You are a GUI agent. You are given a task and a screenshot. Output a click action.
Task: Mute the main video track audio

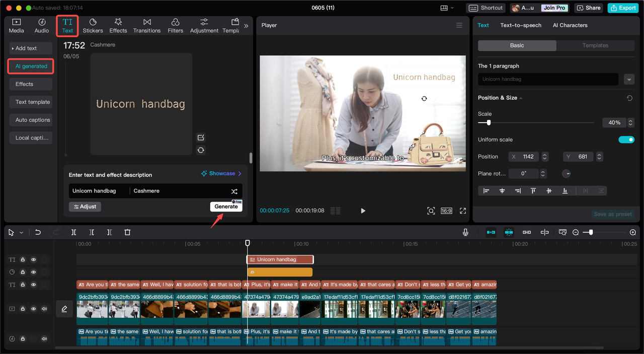point(44,309)
